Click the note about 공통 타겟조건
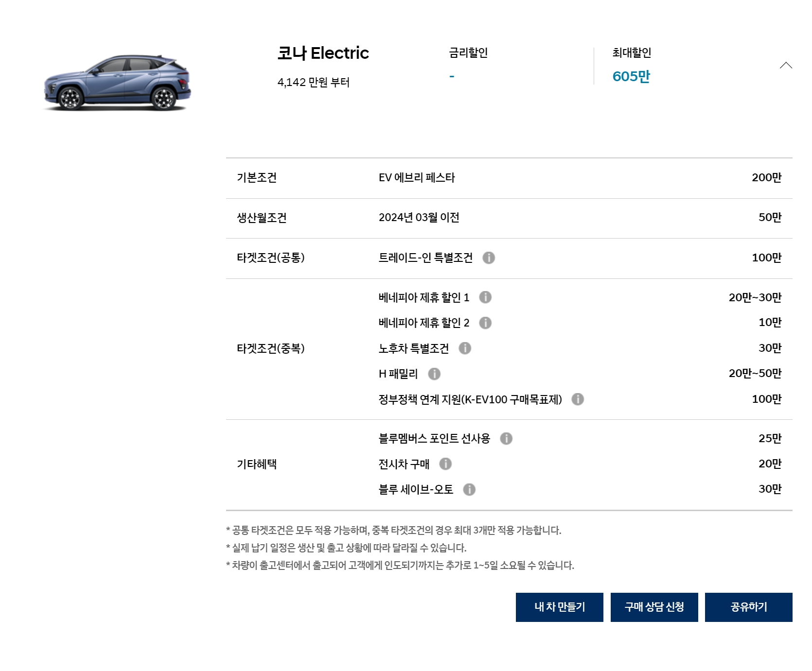The image size is (812, 671). click(x=394, y=530)
